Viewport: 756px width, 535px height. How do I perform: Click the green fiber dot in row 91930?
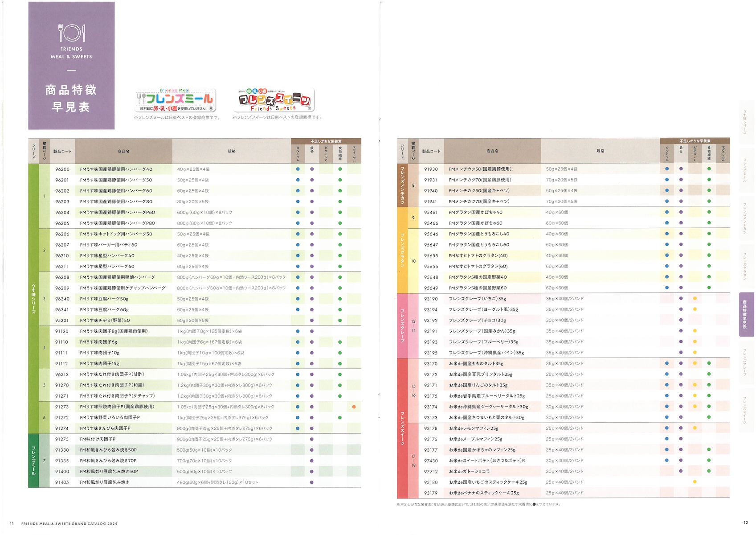click(x=709, y=169)
